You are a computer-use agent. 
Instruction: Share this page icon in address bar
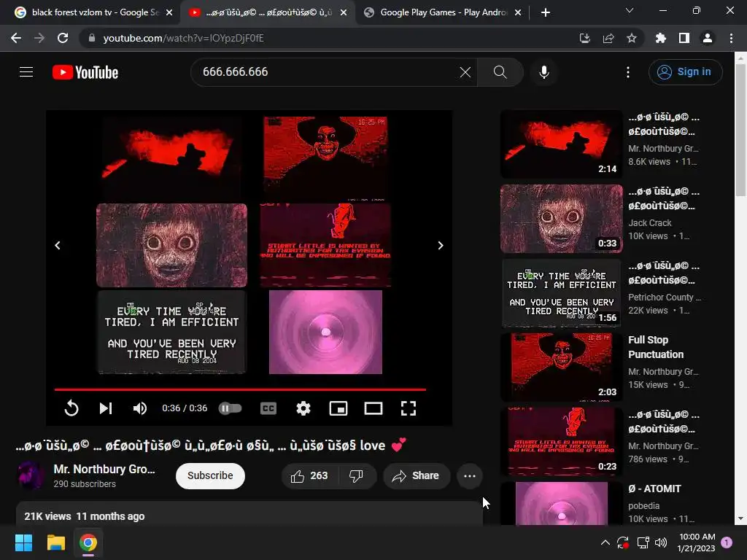[608, 38]
